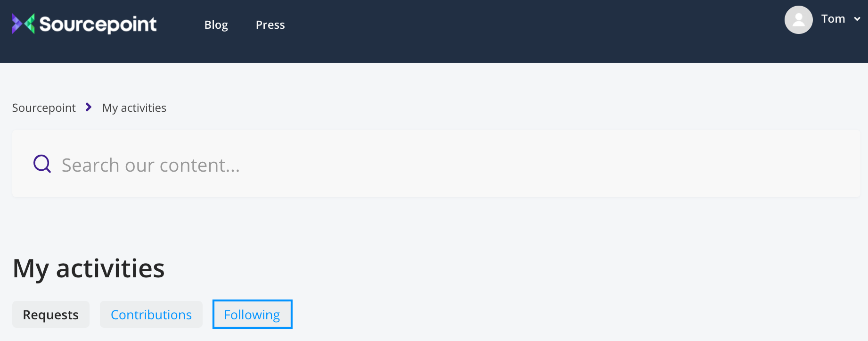The width and height of the screenshot is (868, 341).
Task: Expand the Tom user menu chevron
Action: pos(857,19)
